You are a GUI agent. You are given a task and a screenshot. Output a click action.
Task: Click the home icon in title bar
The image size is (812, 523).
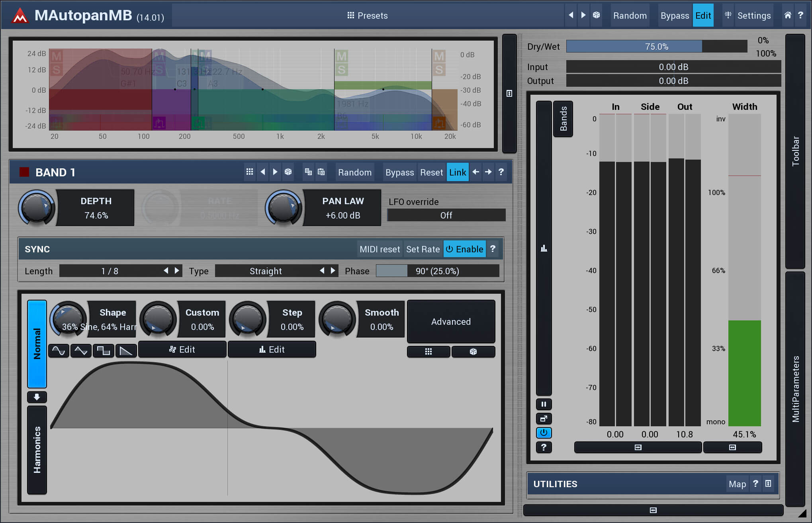coord(788,15)
